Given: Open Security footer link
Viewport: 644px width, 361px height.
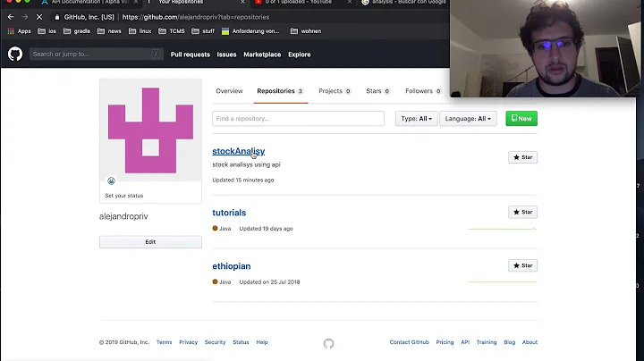Looking at the screenshot, I should 216,342.
